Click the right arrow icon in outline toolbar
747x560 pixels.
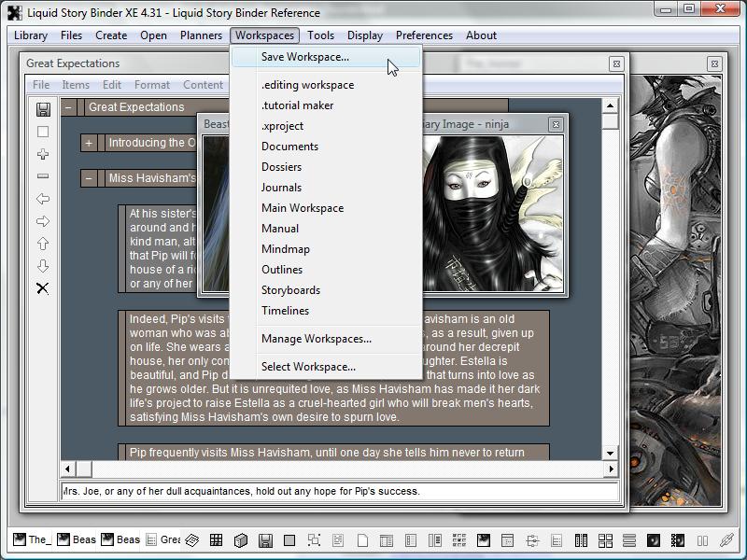43,221
